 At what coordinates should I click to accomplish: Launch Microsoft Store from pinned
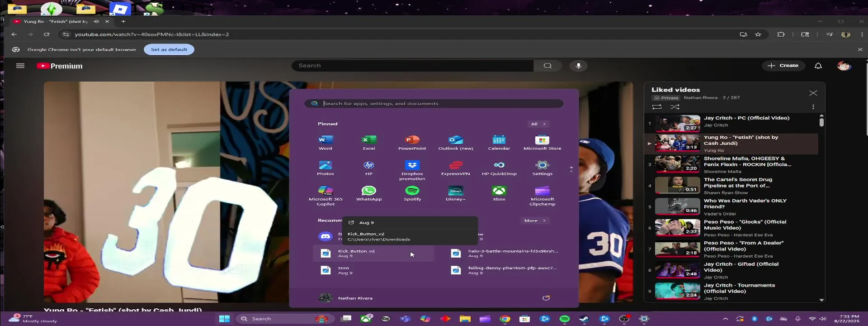(542, 142)
